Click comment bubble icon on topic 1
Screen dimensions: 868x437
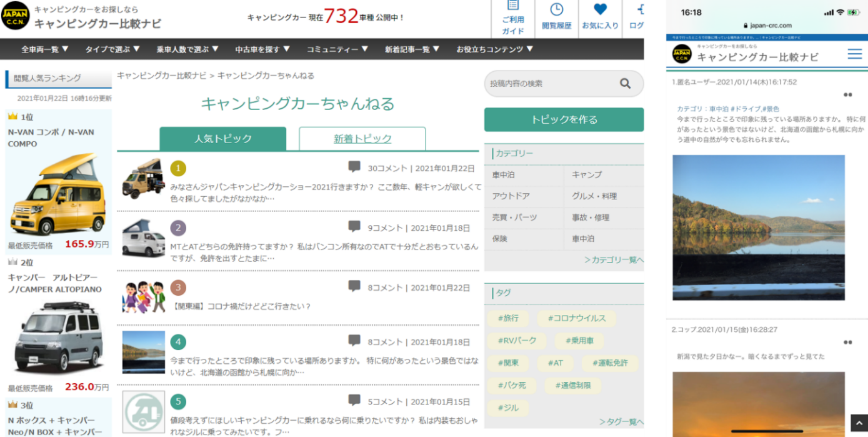tap(354, 167)
